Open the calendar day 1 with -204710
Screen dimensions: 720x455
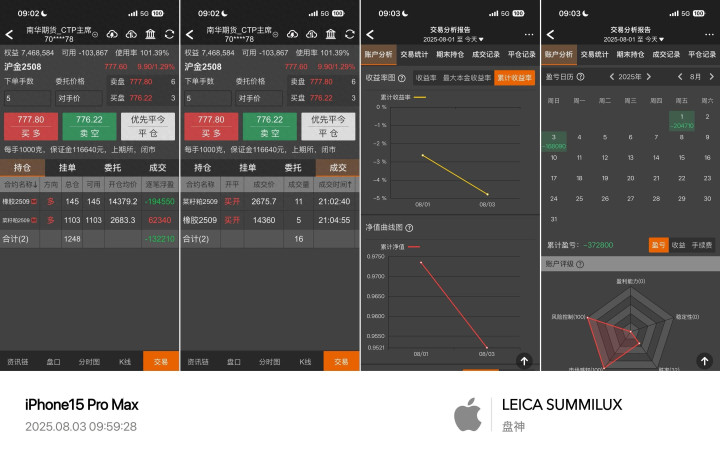pyautogui.click(x=681, y=121)
